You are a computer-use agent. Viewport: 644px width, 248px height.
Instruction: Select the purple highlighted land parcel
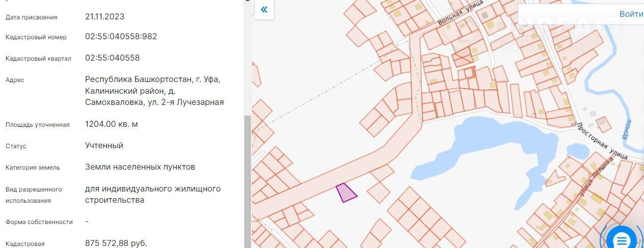click(x=346, y=193)
